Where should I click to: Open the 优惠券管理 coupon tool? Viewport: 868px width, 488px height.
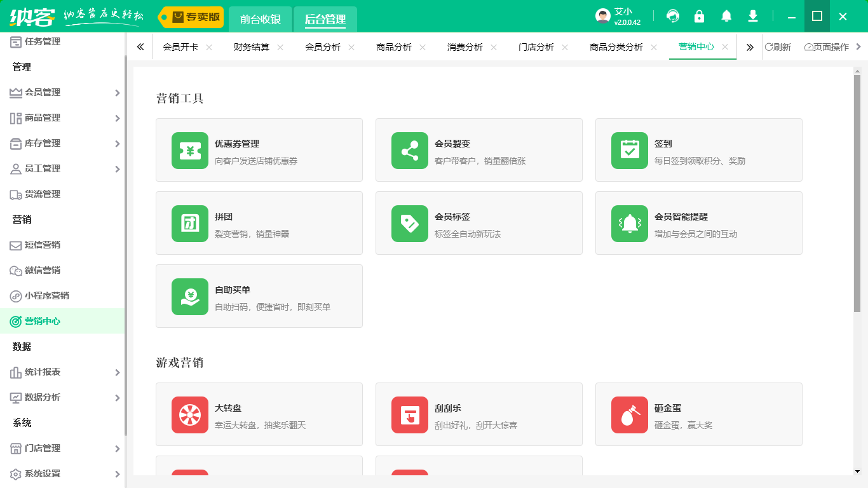pos(189,150)
